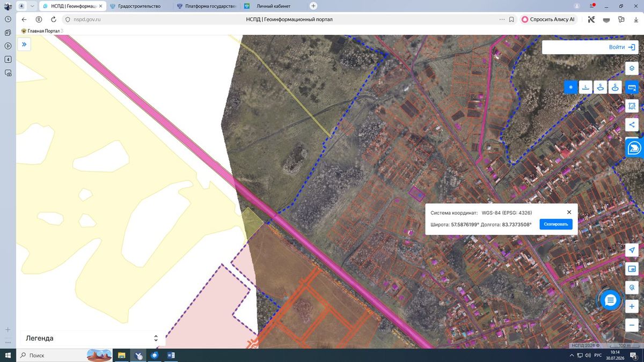The image size is (644, 362).
Task: Switch keyboard language РУС indicator
Action: coord(597,356)
